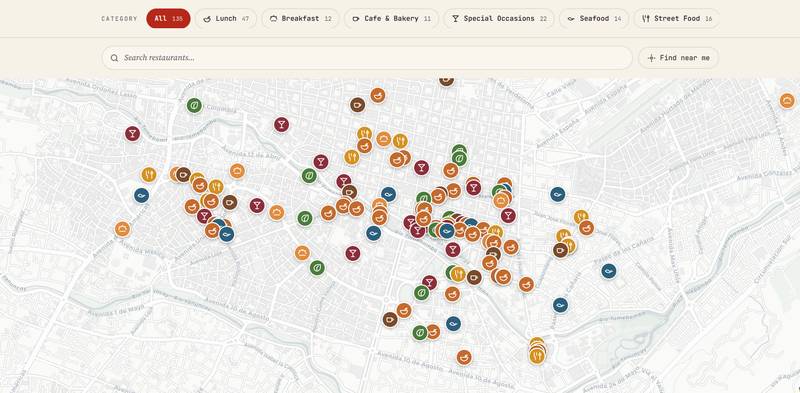The height and width of the screenshot is (393, 800).
Task: Open the easternmost yellow fork-and-knife marker
Action: (x=581, y=217)
